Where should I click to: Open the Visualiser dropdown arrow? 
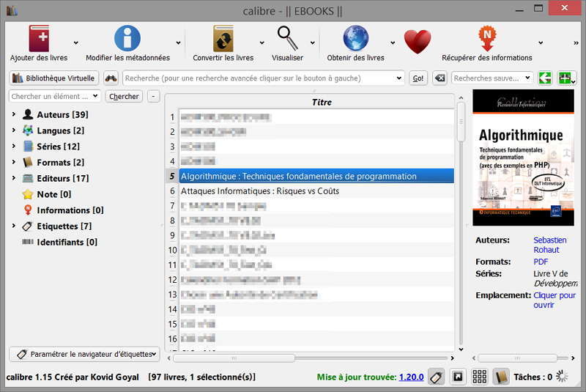click(313, 43)
